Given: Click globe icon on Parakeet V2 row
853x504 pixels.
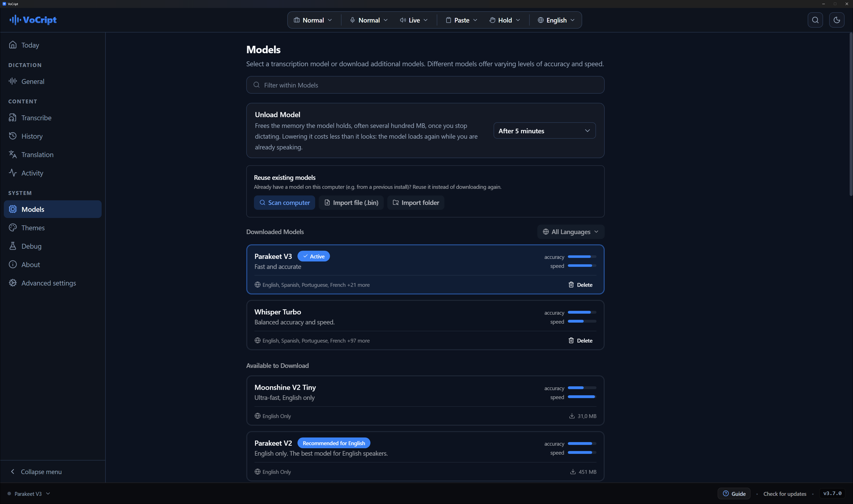Looking at the screenshot, I should pos(258,472).
